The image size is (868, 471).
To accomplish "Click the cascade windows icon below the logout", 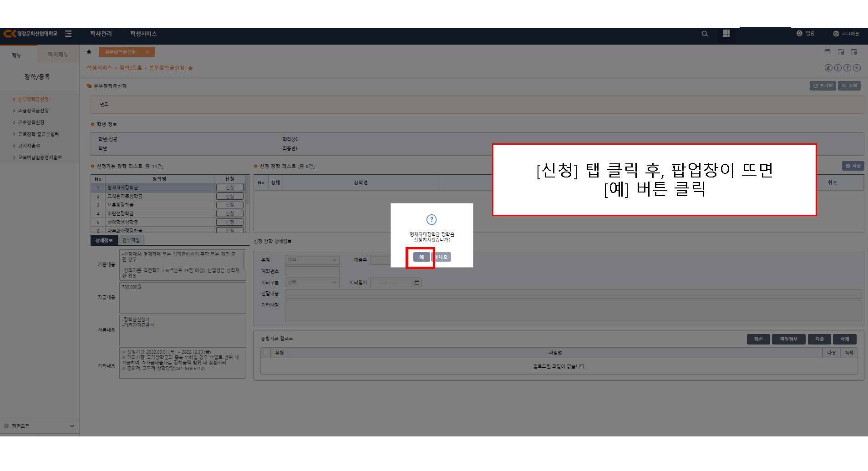I will [x=827, y=52].
